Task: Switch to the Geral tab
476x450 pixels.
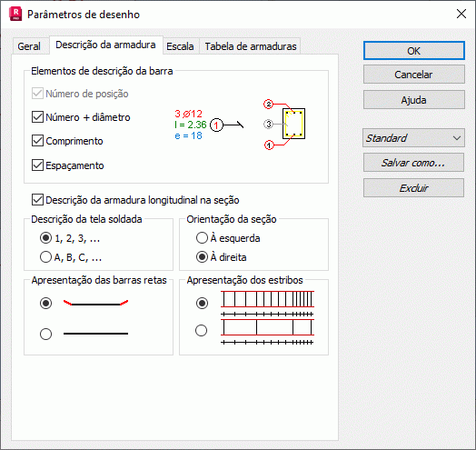Action: [29, 46]
